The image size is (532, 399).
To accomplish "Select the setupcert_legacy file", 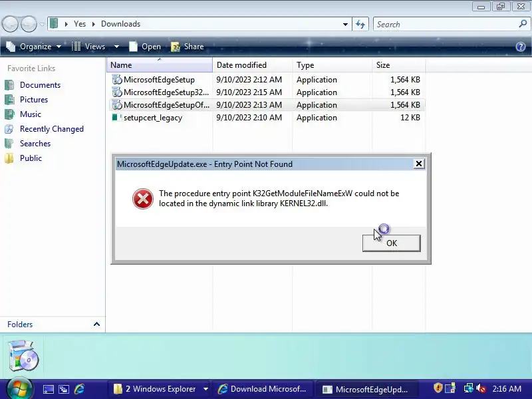I will [x=153, y=118].
